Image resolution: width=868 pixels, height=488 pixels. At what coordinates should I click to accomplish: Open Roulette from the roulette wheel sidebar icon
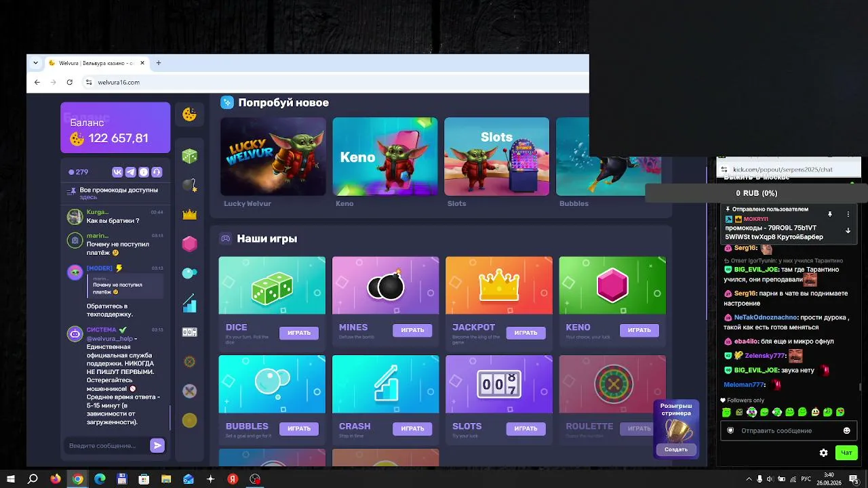click(x=189, y=362)
